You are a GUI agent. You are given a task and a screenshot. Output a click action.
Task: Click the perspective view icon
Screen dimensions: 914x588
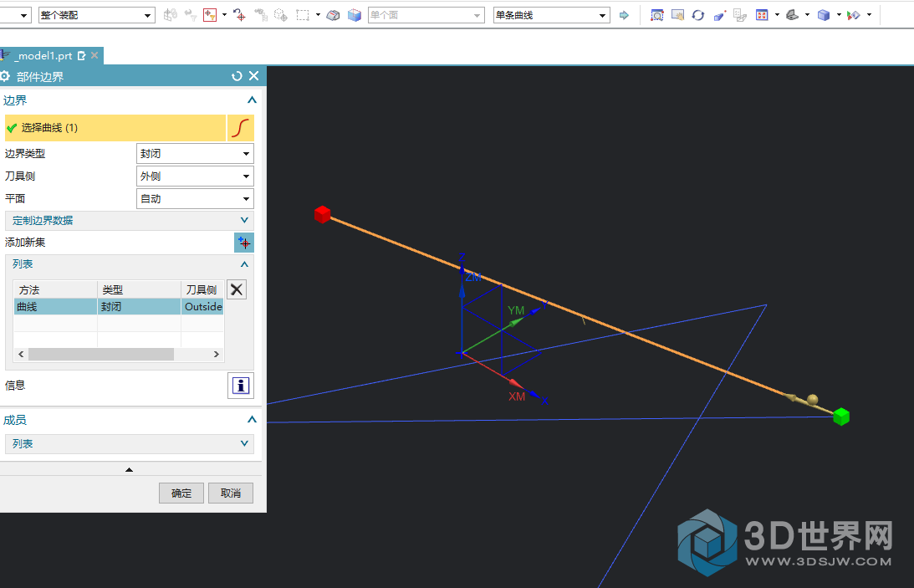click(x=719, y=15)
